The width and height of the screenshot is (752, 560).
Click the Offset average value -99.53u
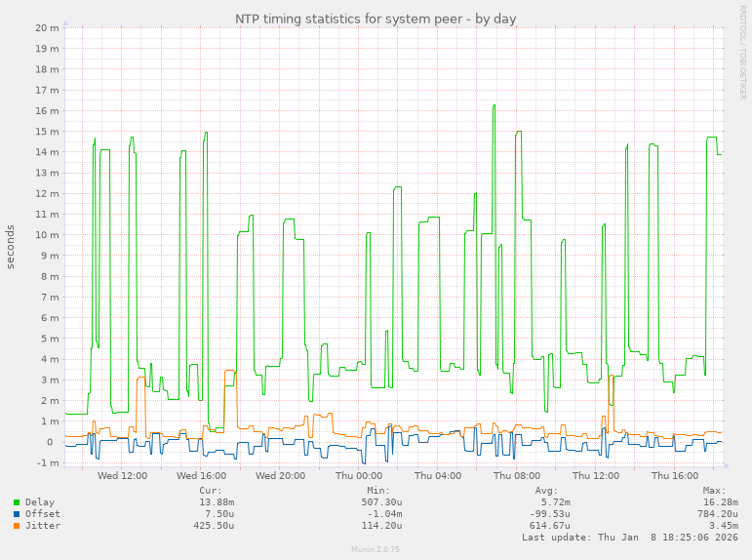(x=550, y=514)
